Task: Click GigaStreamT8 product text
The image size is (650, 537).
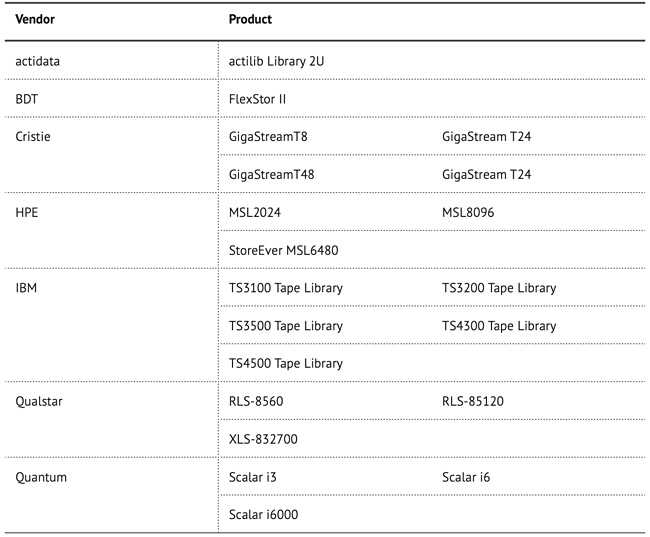Action: pyautogui.click(x=268, y=137)
